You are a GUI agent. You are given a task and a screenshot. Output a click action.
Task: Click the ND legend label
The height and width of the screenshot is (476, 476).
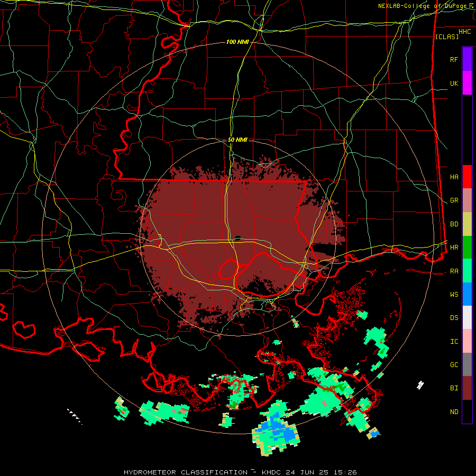click(454, 412)
